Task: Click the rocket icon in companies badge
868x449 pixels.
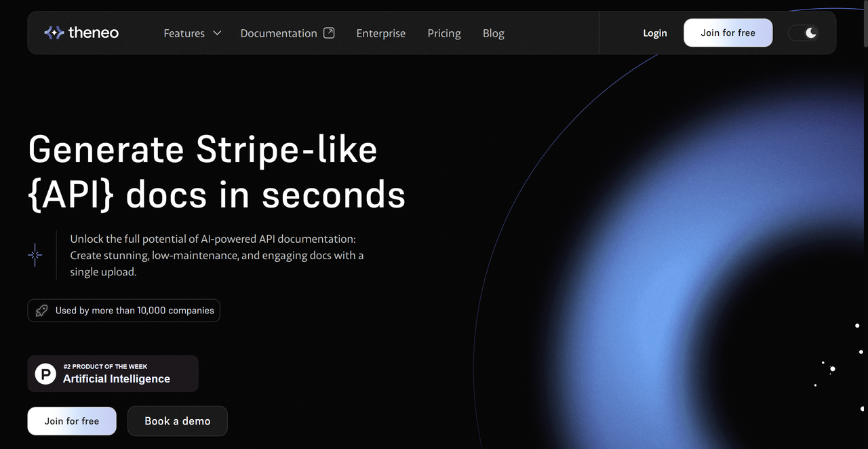Action: click(42, 311)
